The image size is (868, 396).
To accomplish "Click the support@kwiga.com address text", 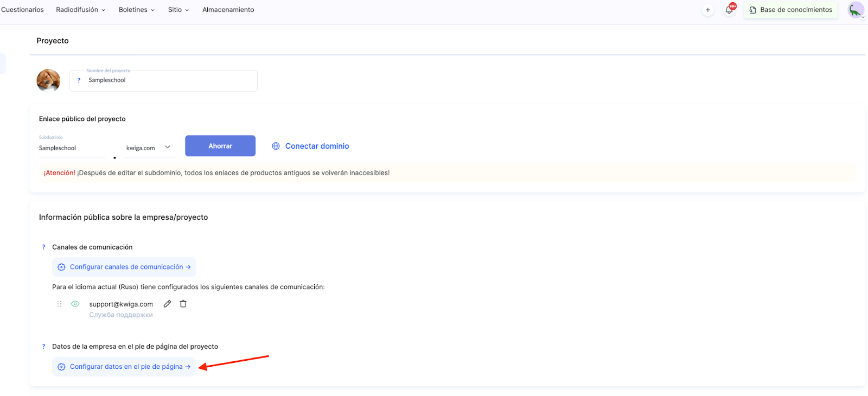I will [x=121, y=304].
